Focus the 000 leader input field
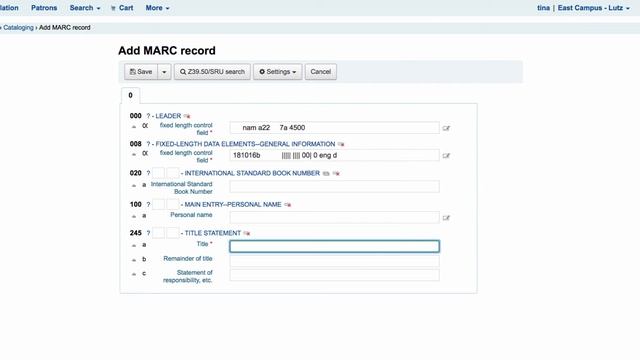Screen dimensions: 640x360 [x=334, y=128]
